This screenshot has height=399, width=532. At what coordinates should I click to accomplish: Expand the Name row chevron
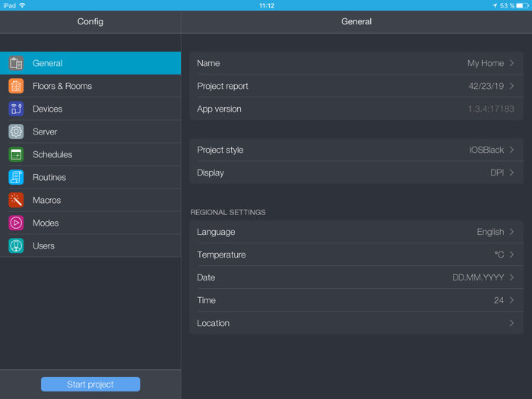coord(511,63)
